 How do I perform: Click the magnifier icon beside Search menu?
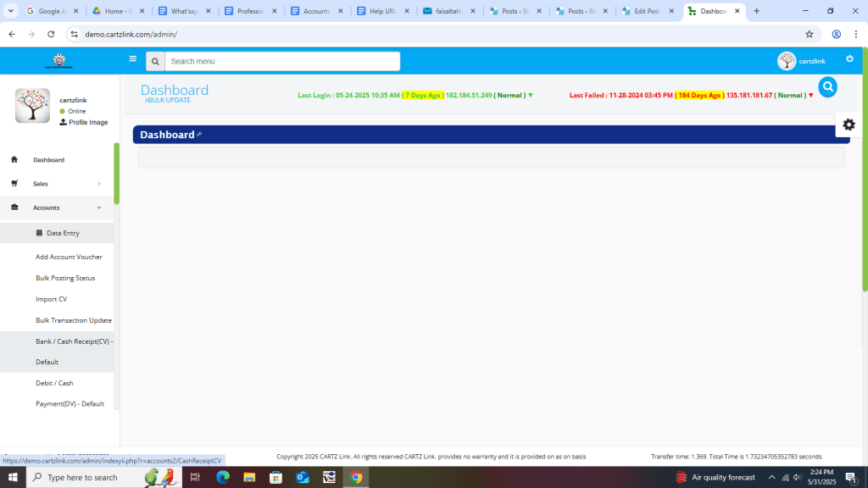pyautogui.click(x=155, y=61)
